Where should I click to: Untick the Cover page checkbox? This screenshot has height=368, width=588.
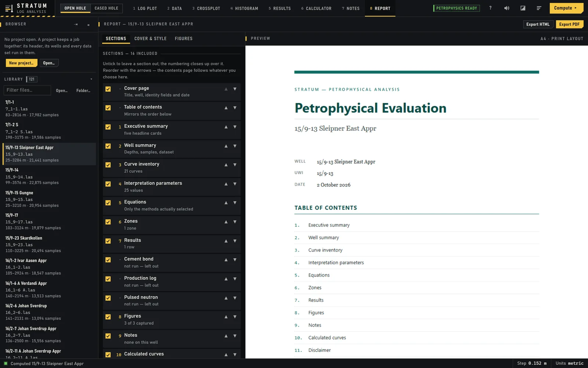pos(108,89)
